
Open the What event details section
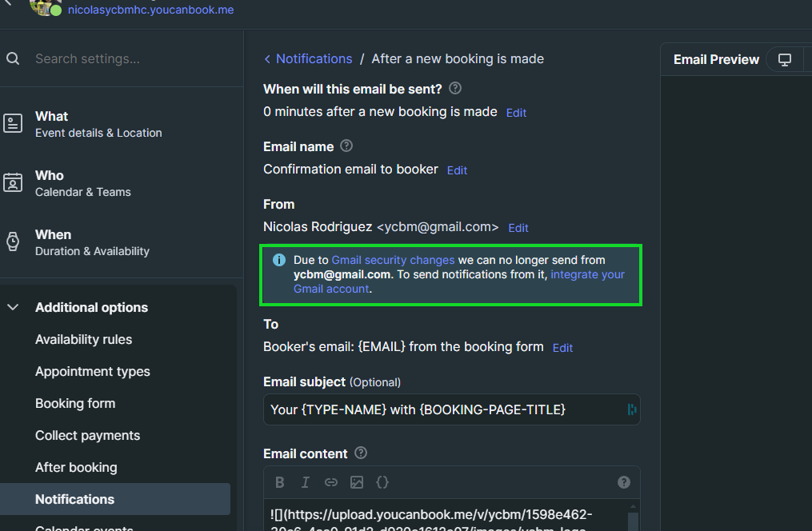pyautogui.click(x=98, y=124)
